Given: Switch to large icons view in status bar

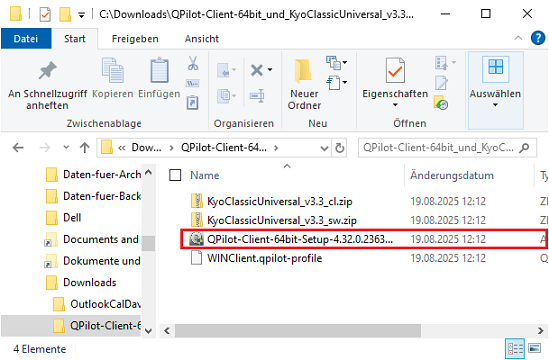Looking at the screenshot, I should (535, 348).
